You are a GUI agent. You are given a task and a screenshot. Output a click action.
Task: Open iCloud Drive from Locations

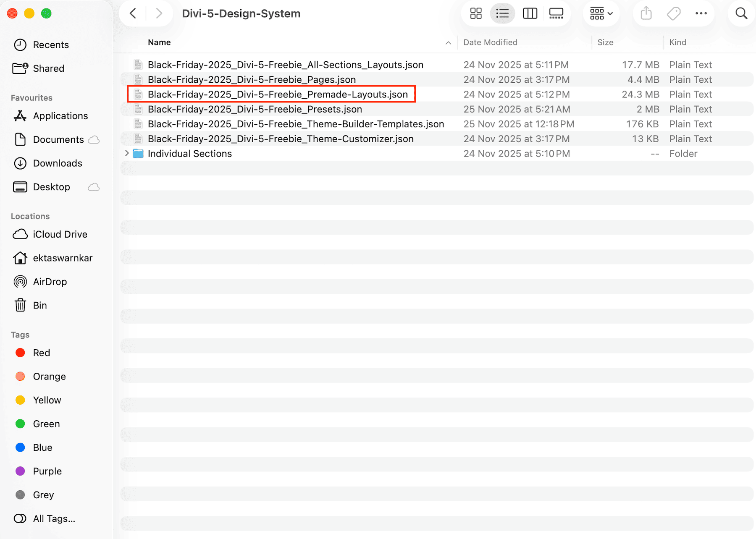[x=60, y=234]
